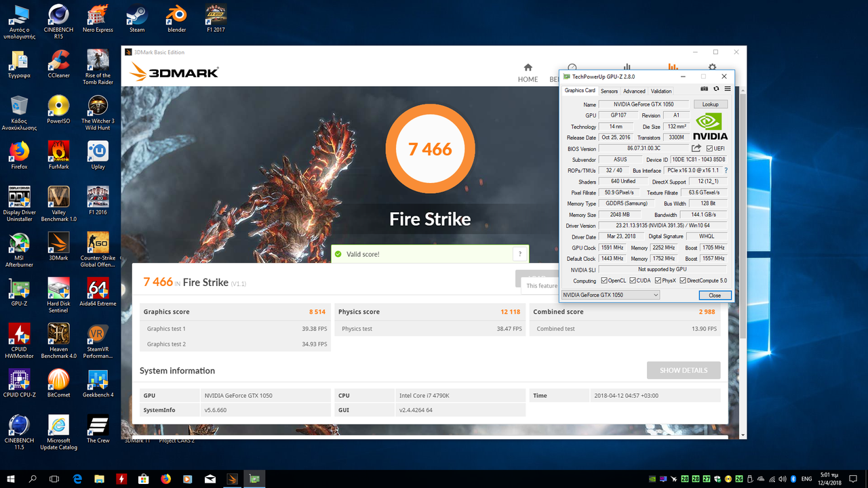This screenshot has width=868, height=488.
Task: Toggle the OpenCL checkbox
Action: (604, 281)
